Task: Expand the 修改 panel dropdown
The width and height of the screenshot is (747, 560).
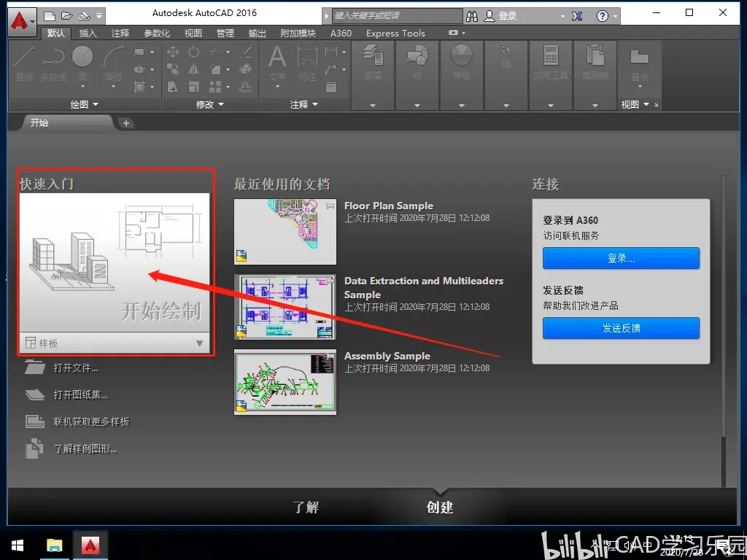Action: tap(209, 104)
